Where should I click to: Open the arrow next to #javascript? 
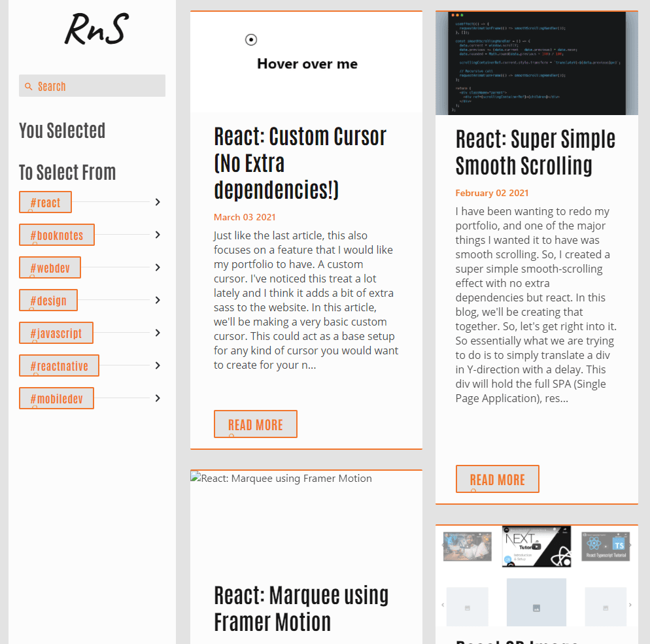pos(158,333)
